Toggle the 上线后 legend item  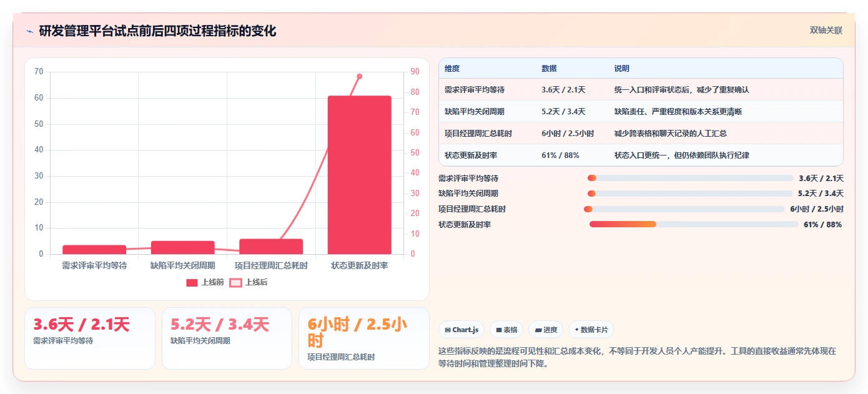[249, 282]
